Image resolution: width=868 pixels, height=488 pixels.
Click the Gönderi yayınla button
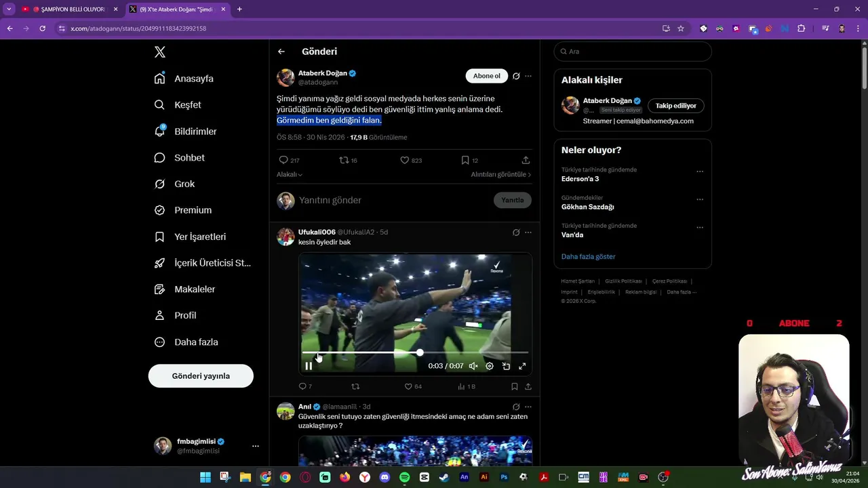[x=201, y=376]
